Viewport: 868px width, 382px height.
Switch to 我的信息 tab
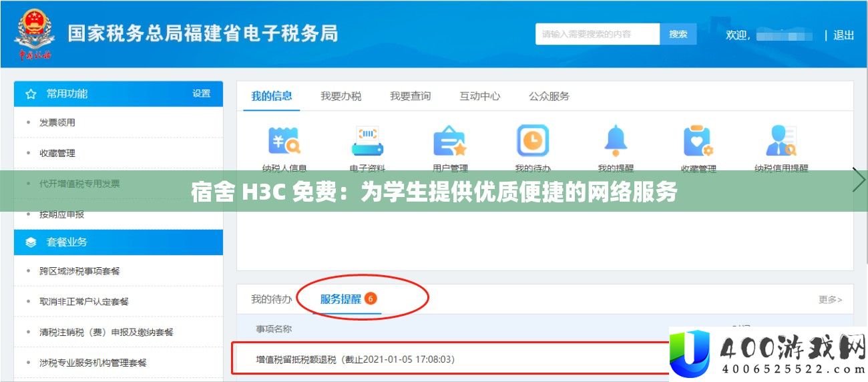point(271,96)
